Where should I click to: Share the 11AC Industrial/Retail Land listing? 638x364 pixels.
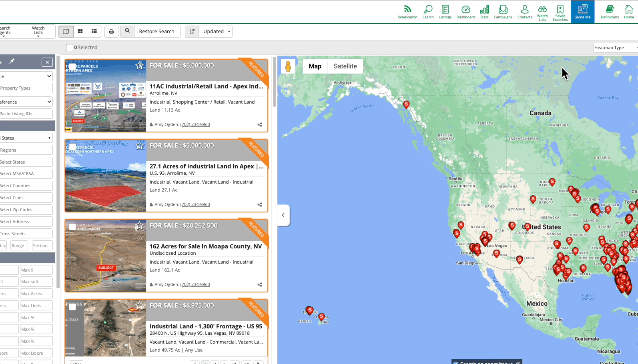pyautogui.click(x=260, y=124)
